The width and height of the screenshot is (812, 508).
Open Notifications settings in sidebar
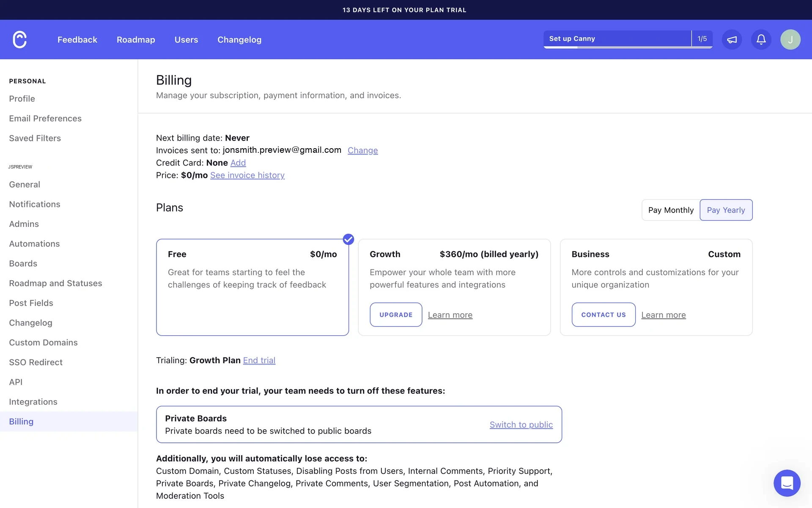tap(35, 204)
